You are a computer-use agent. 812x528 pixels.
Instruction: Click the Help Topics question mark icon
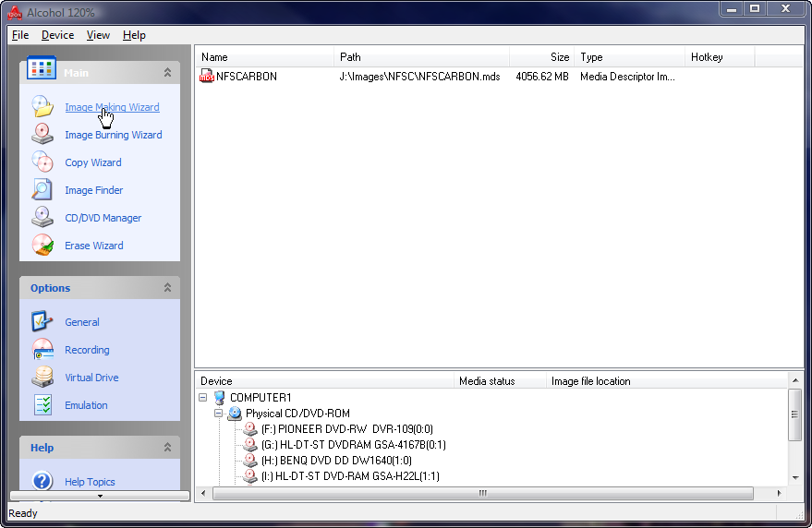point(42,480)
